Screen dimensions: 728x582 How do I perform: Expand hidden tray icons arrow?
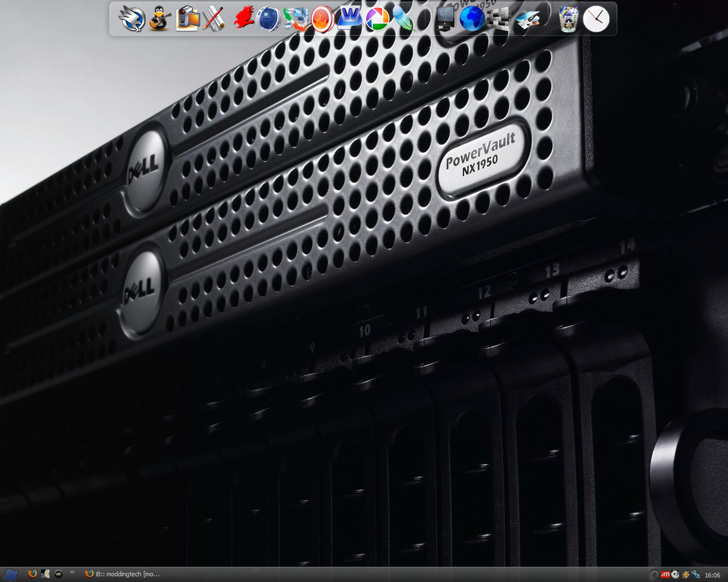tap(654, 575)
